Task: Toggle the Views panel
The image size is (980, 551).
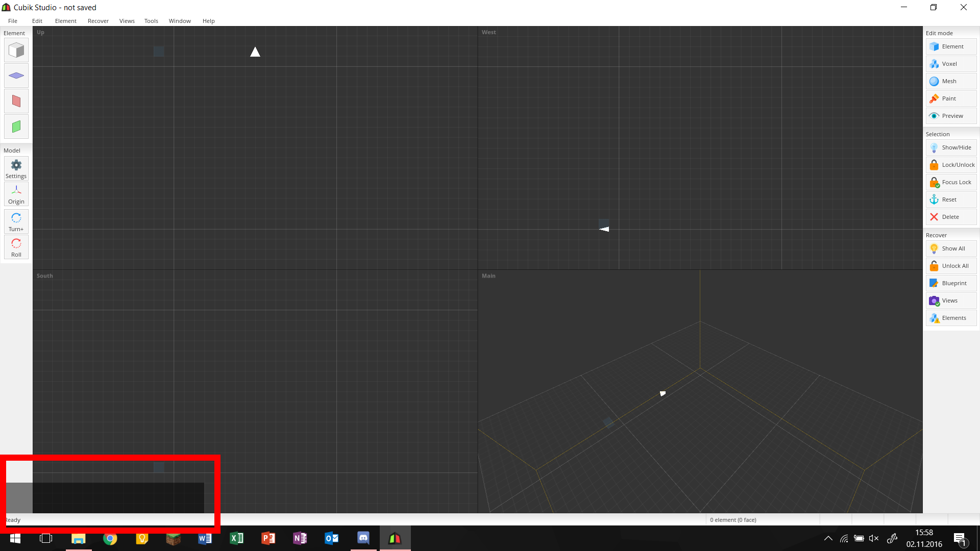Action: point(951,300)
